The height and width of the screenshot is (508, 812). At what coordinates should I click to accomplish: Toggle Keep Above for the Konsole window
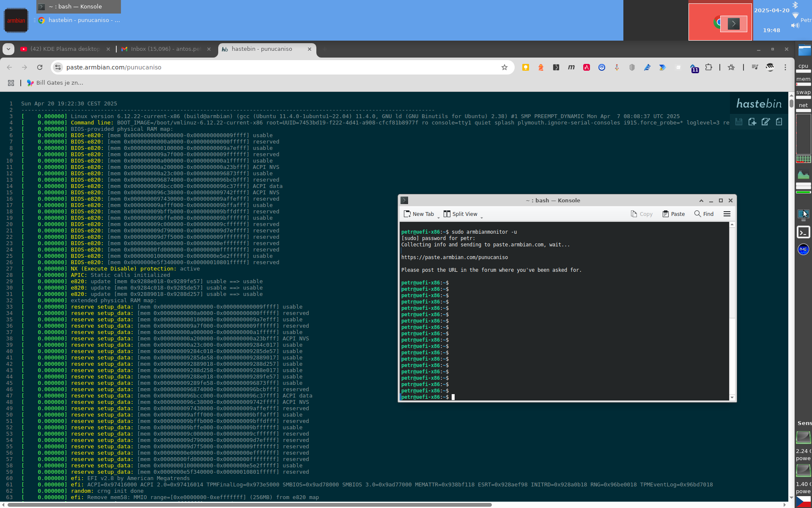tap(701, 201)
